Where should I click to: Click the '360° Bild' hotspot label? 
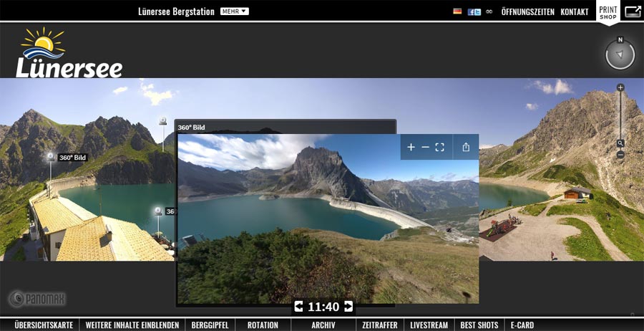[73, 158]
